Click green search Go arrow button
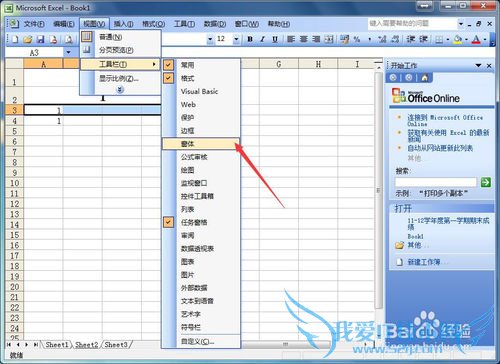 coord(485,182)
